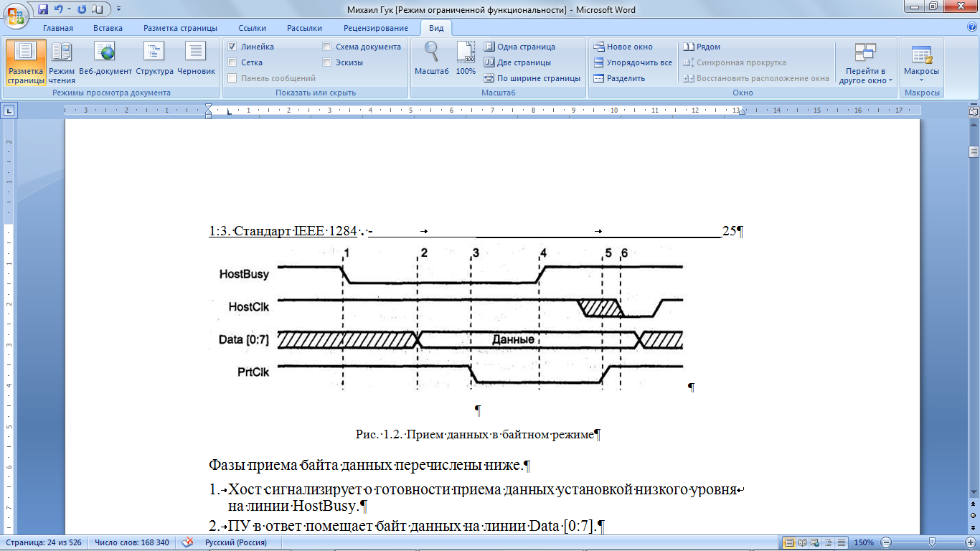
Task: Click the zoom slider handle
Action: 931,542
